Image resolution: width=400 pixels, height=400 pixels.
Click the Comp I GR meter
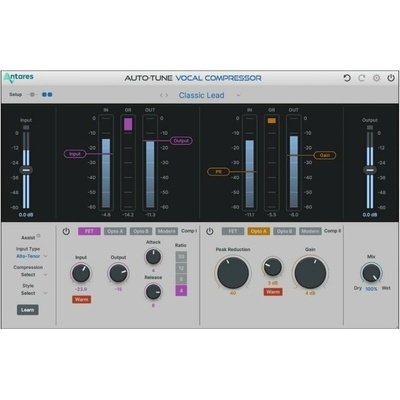coord(128,163)
